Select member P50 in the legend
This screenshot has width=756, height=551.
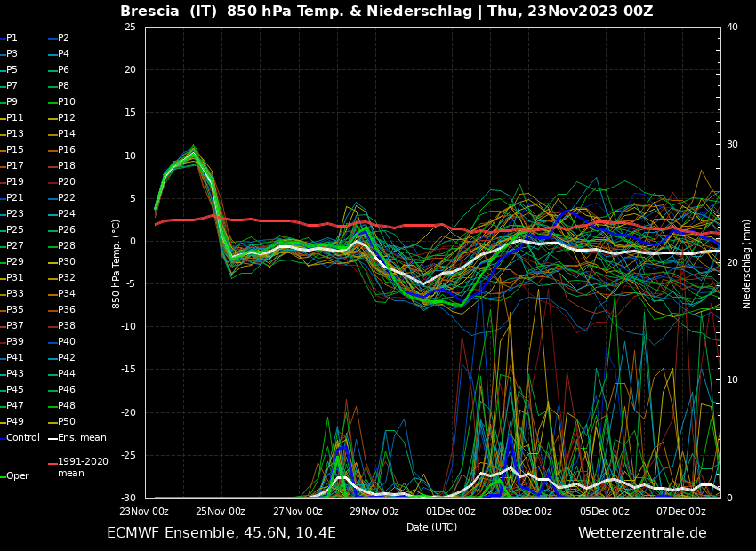(x=67, y=422)
